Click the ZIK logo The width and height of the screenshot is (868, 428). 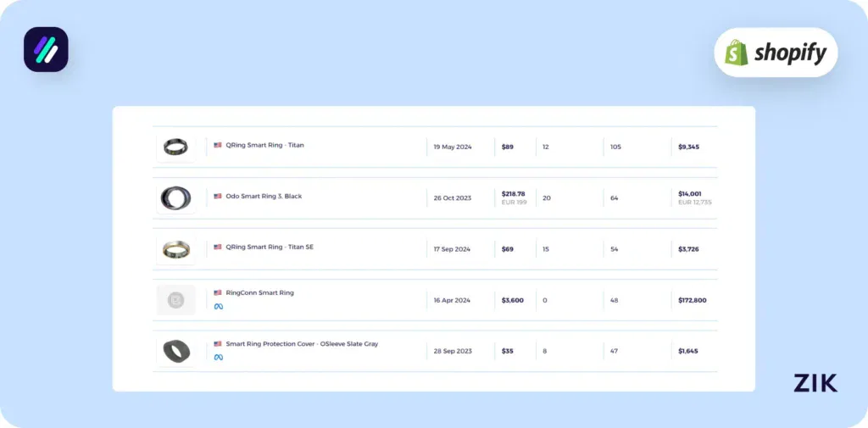(x=815, y=382)
